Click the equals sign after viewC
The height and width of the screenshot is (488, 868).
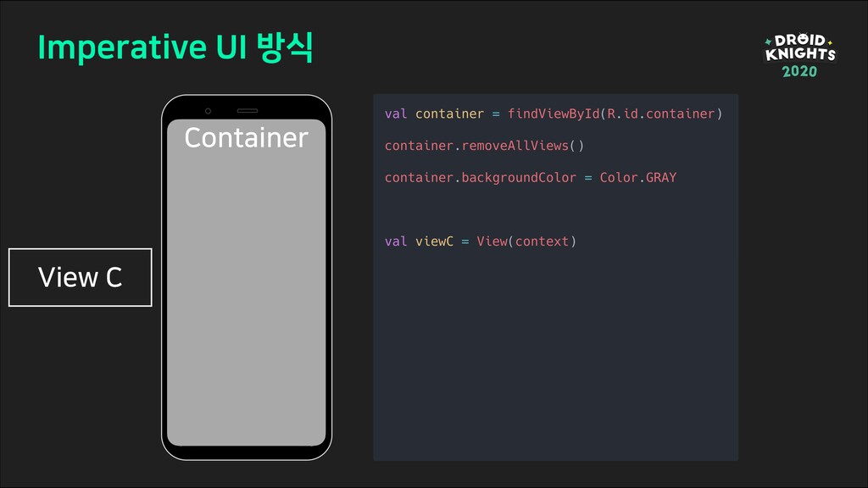click(x=465, y=241)
